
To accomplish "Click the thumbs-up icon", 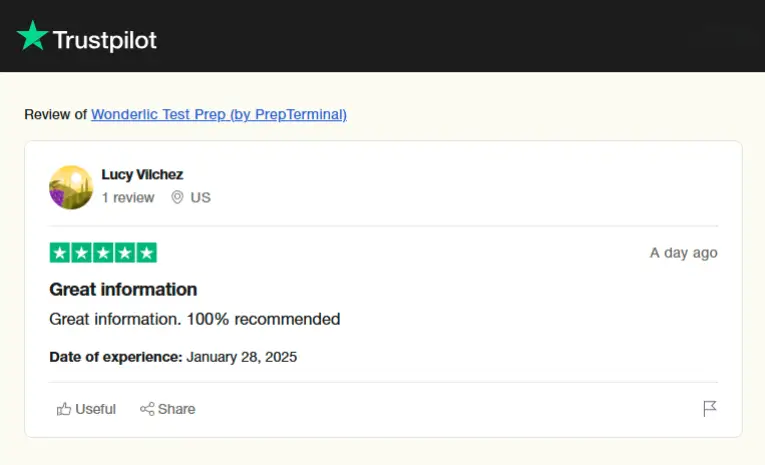I will pyautogui.click(x=63, y=409).
